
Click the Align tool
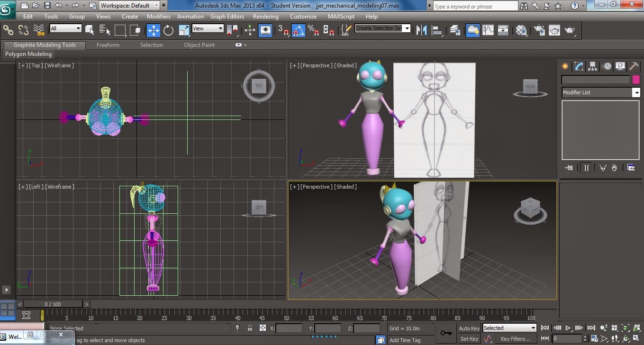pos(436,30)
